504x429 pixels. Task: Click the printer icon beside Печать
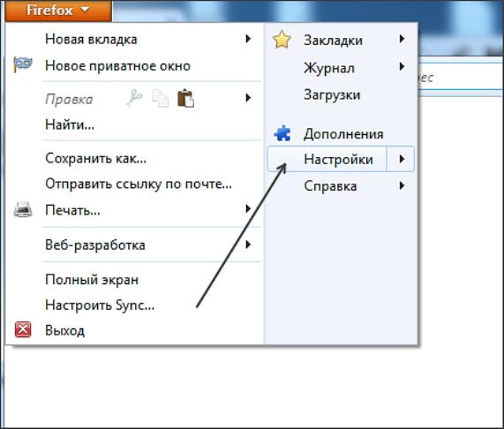23,209
